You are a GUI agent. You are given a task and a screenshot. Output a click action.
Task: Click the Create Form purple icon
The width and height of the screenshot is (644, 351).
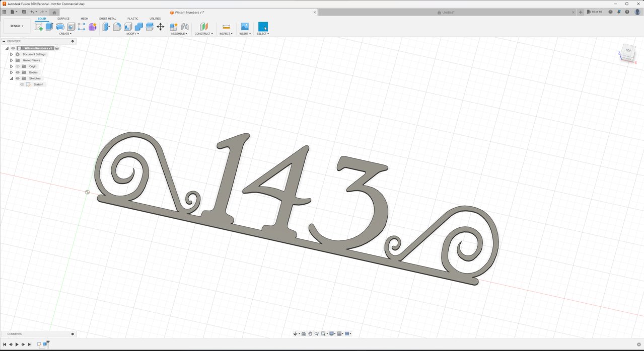93,27
